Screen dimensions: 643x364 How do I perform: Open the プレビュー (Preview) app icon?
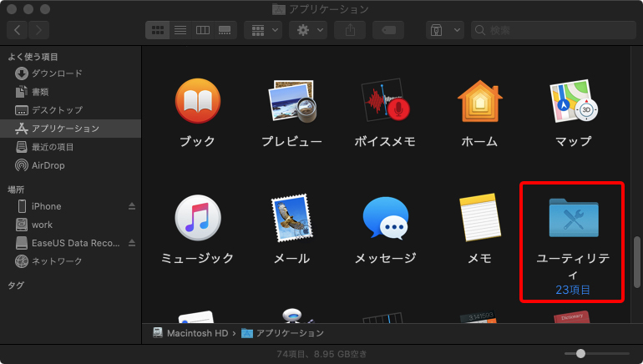tap(291, 101)
